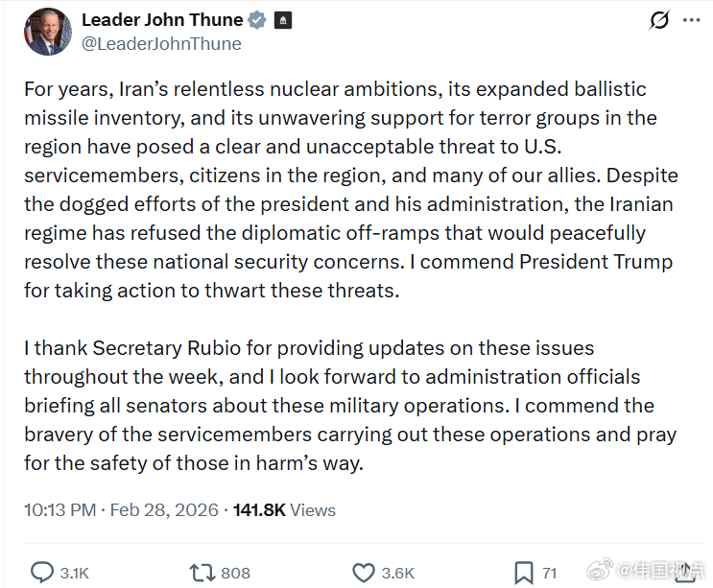The image size is (713, 588).
Task: Click the Leader John Thune display name
Action: tap(162, 20)
